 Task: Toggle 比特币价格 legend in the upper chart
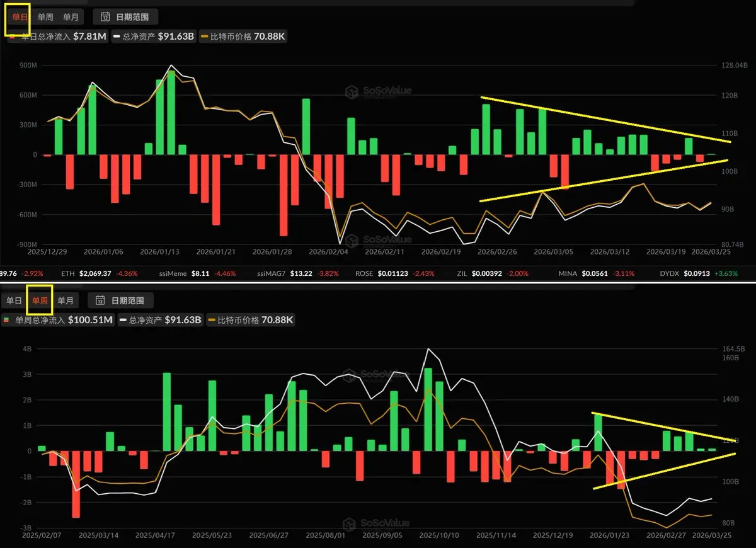[243, 37]
